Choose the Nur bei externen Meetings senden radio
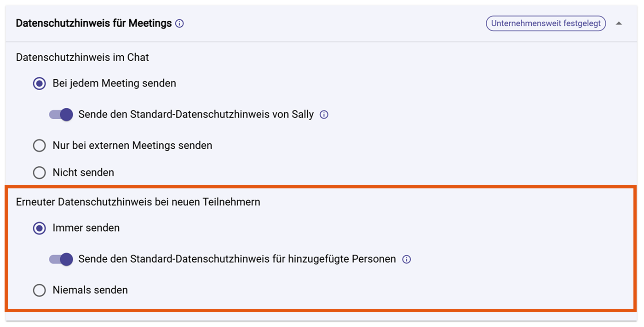 (x=40, y=146)
